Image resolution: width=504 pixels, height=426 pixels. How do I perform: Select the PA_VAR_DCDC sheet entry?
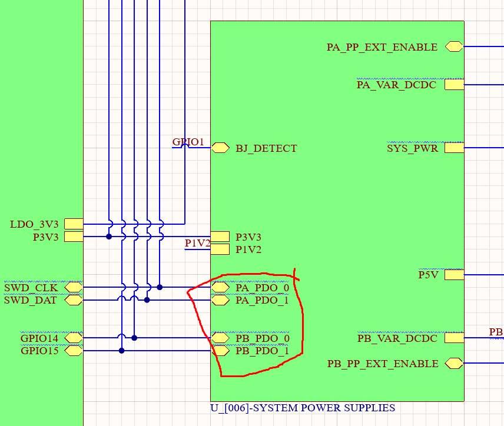454,85
